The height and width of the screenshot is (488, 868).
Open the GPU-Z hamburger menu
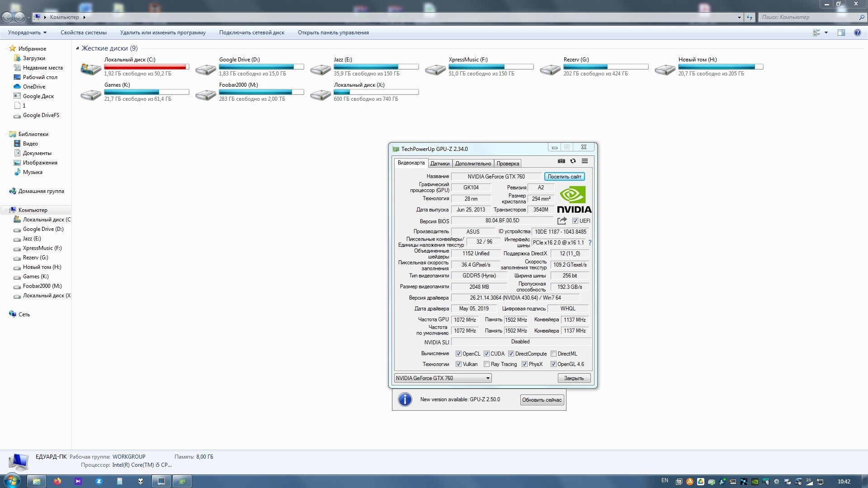tap(585, 161)
